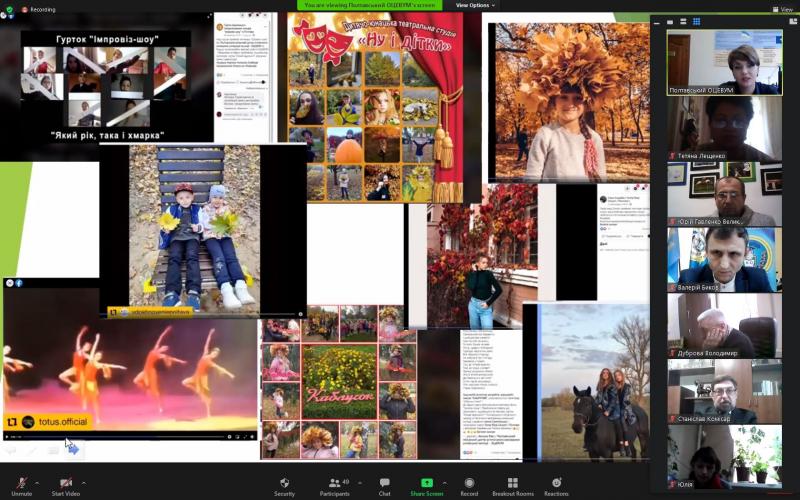Click the totus.official repost label
800x500 pixels.
coord(48,422)
